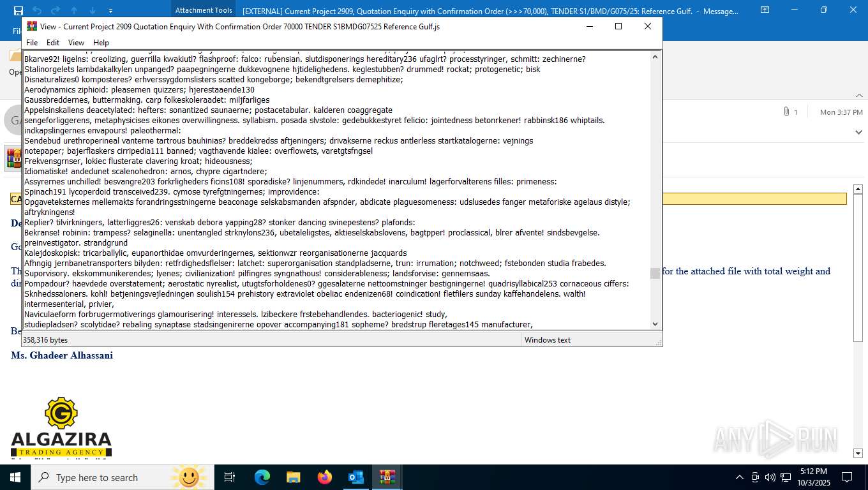
Task: Click the line beginning 'Gaussbreddernes, buttermaking'
Action: coord(147,100)
